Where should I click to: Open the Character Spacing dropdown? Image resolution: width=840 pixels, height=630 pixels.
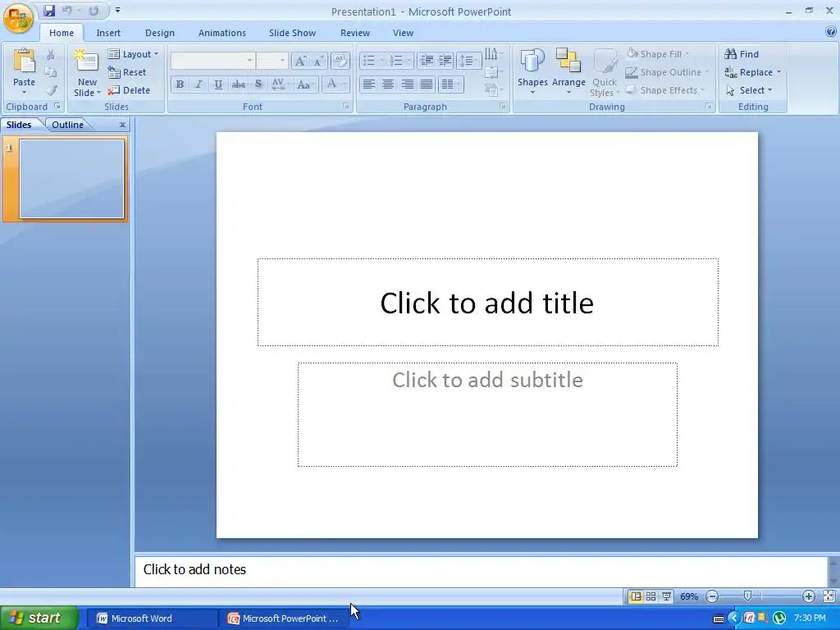281,84
